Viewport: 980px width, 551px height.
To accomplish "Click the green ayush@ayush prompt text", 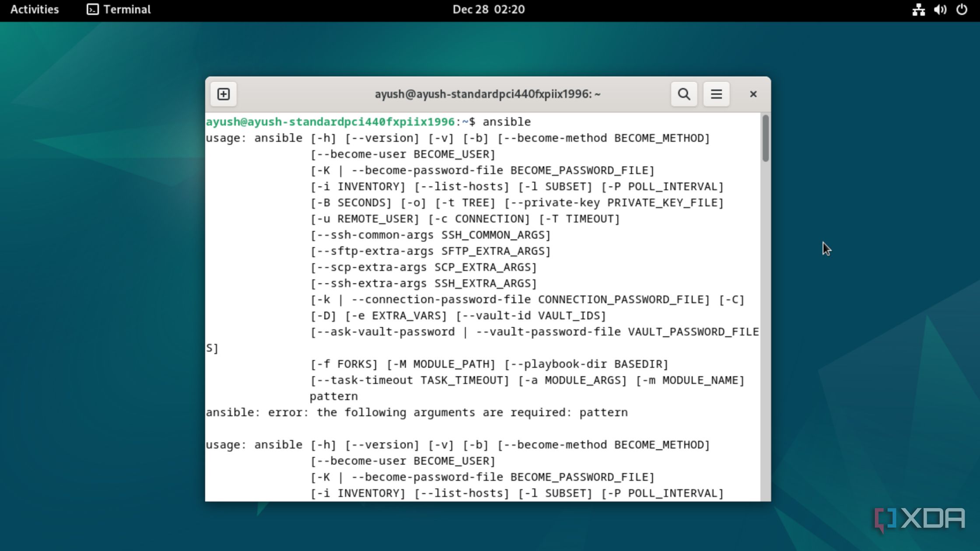I will click(x=330, y=122).
